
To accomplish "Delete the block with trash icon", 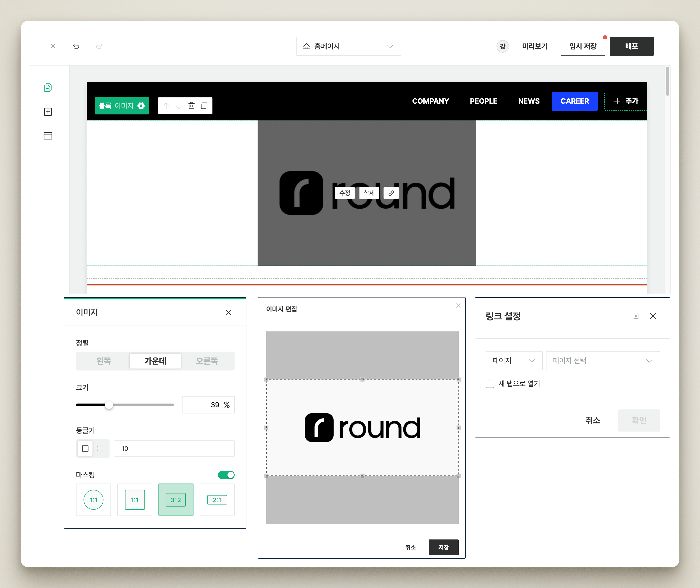I will (x=192, y=106).
